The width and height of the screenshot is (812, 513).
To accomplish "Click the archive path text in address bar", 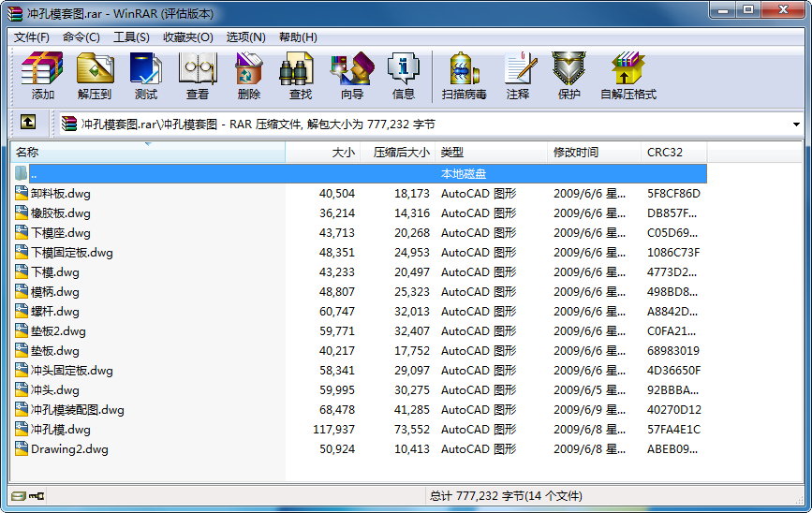I will (x=258, y=125).
